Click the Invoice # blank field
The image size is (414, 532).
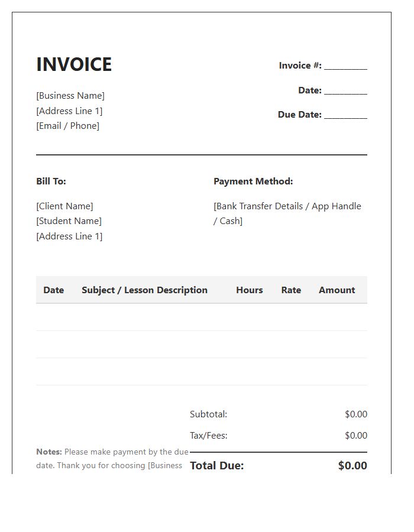point(345,66)
